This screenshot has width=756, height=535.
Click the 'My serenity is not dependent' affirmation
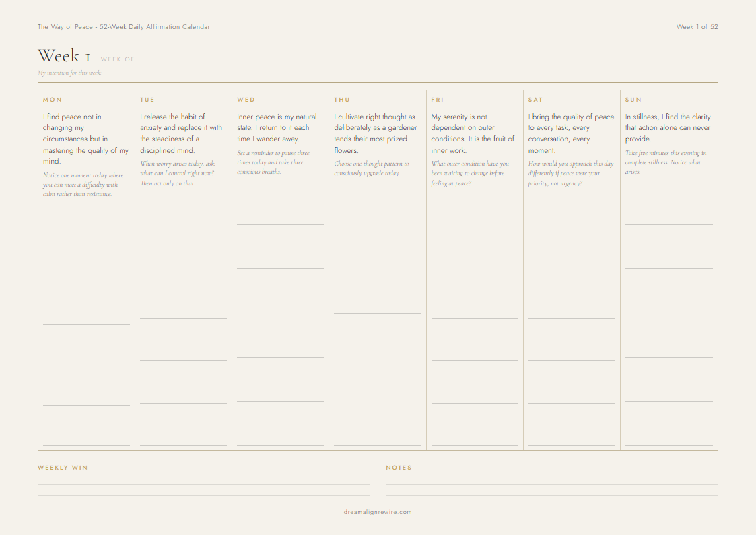(x=473, y=133)
